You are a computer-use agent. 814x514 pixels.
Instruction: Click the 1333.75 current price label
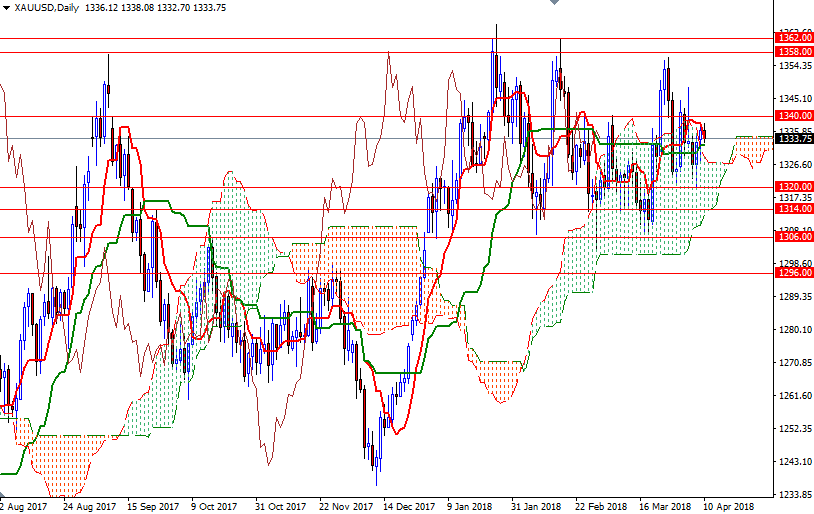794,139
